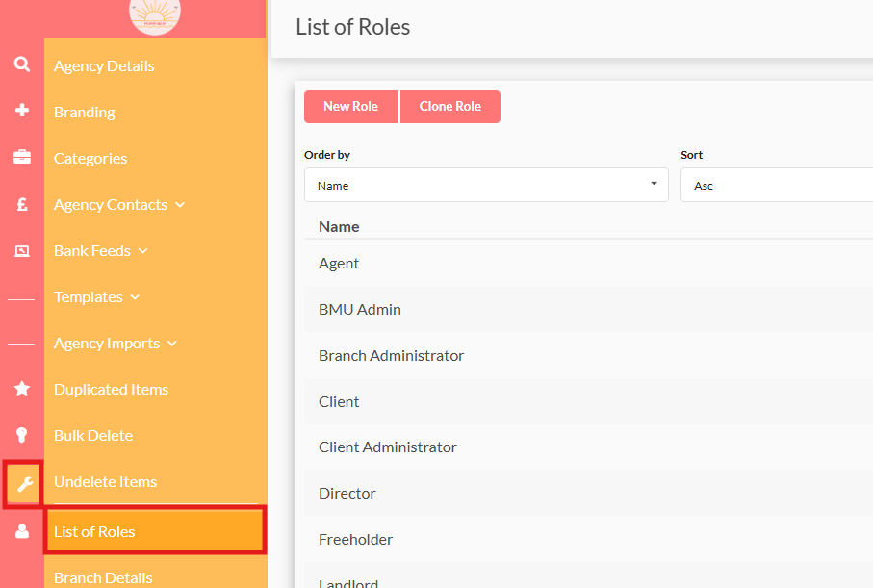The height and width of the screenshot is (588, 873).
Task: Open Duplicated Items menu item
Action: (x=112, y=390)
